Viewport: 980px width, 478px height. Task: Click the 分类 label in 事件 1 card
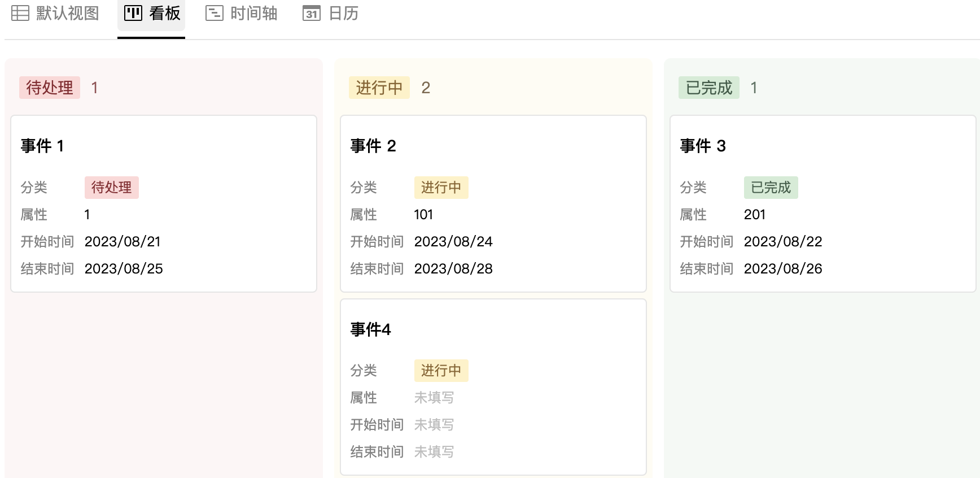coord(34,188)
